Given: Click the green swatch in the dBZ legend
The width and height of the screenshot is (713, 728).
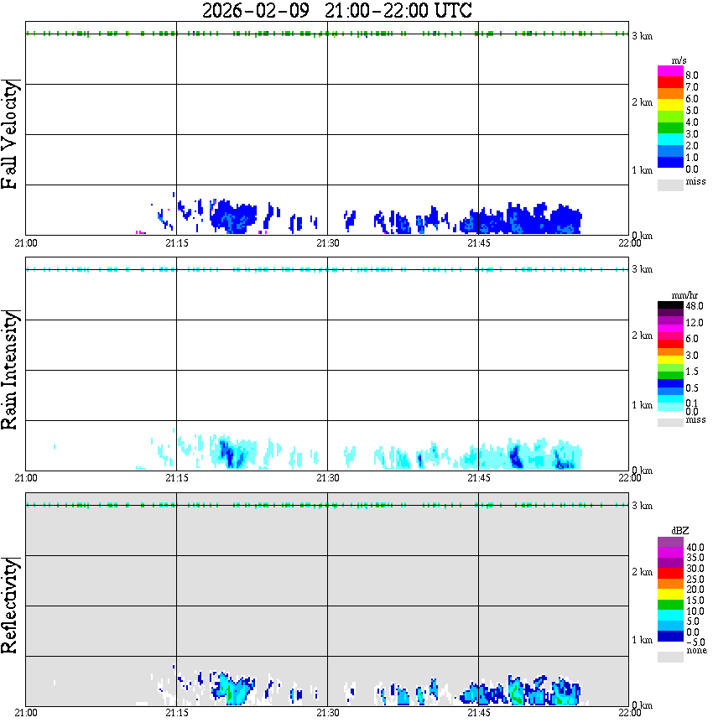Looking at the screenshot, I should tap(670, 605).
